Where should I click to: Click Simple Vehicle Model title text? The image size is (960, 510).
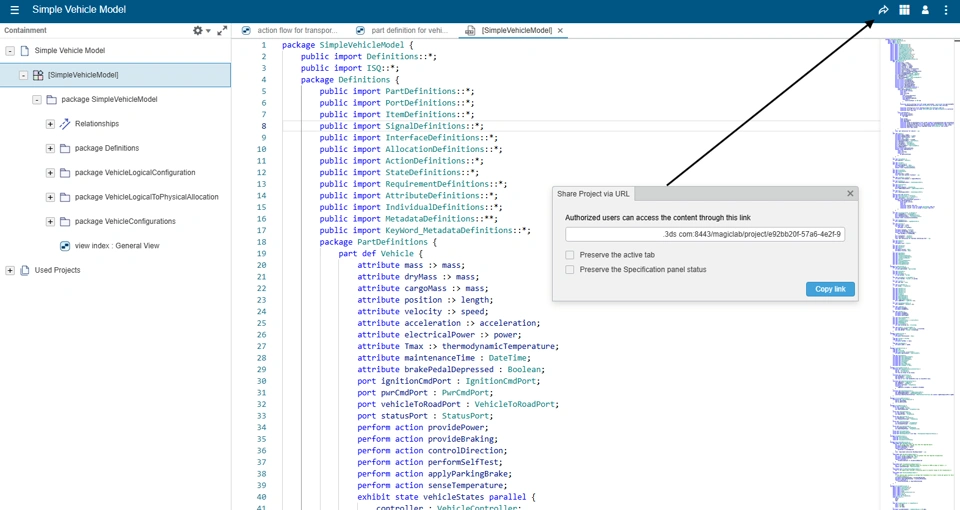pos(79,10)
